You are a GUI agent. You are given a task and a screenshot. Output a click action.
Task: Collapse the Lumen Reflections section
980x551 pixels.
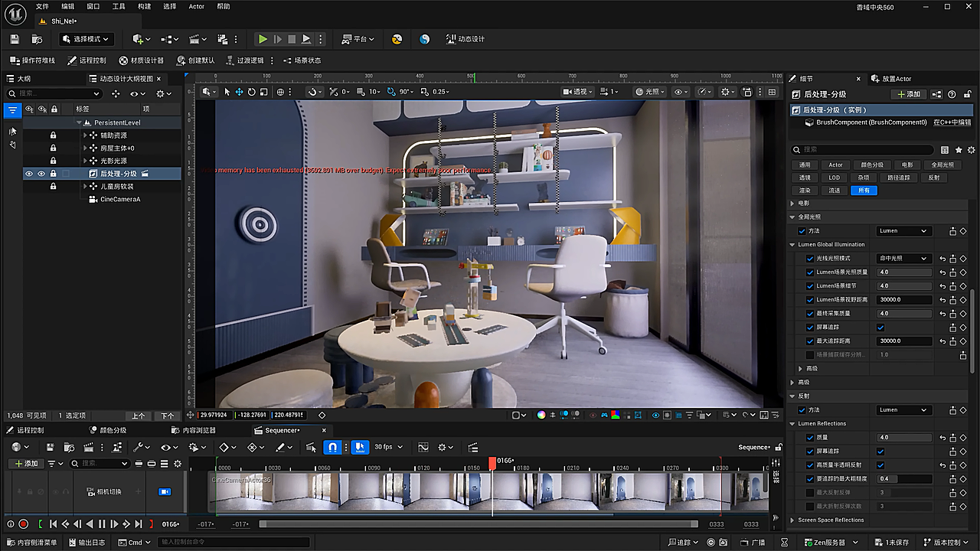[792, 423]
